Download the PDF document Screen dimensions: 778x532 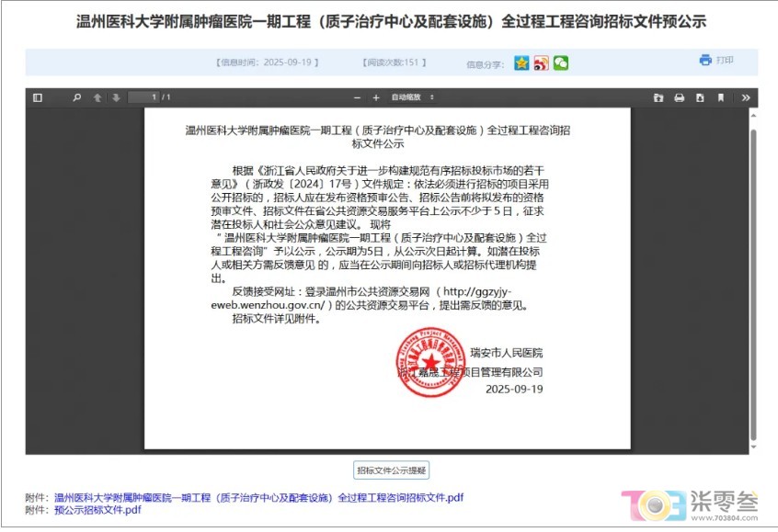[700, 97]
